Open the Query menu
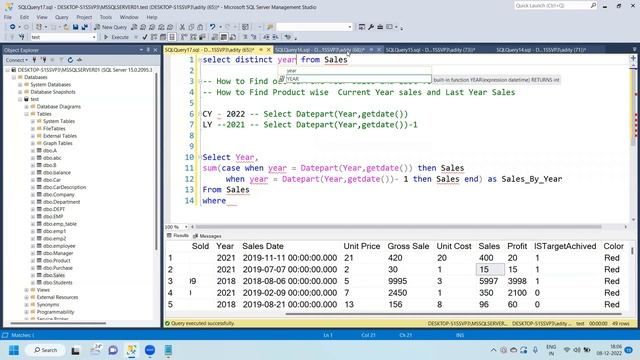 62,17
